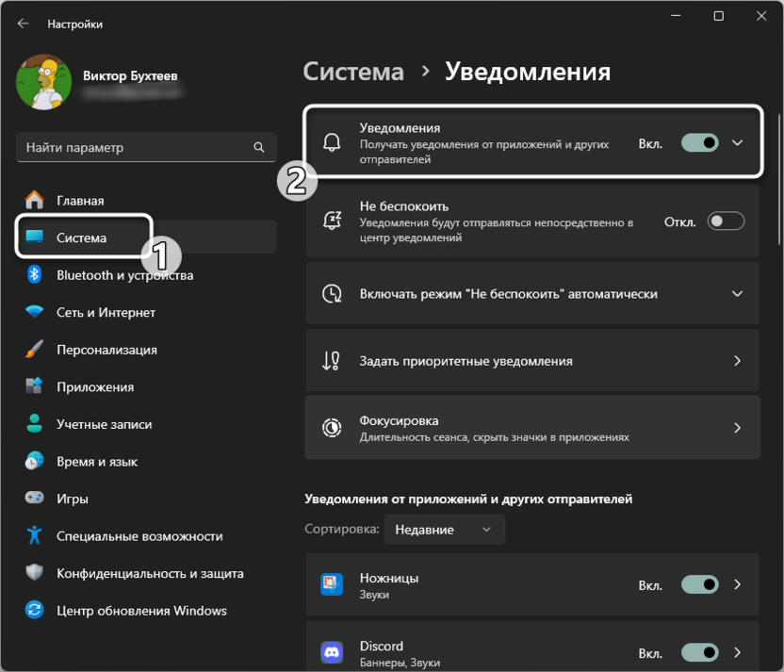Open Discord notification details chevron
This screenshot has height=672, width=784.
pos(737,652)
